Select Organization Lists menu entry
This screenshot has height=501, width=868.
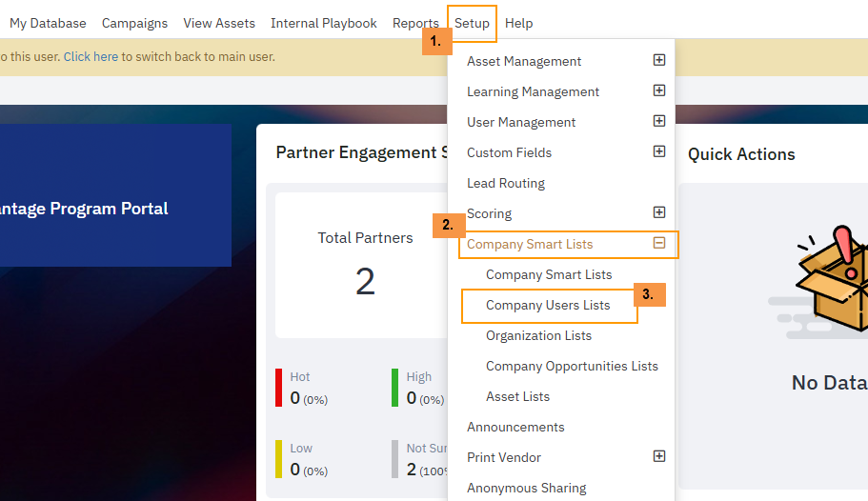[x=538, y=335]
